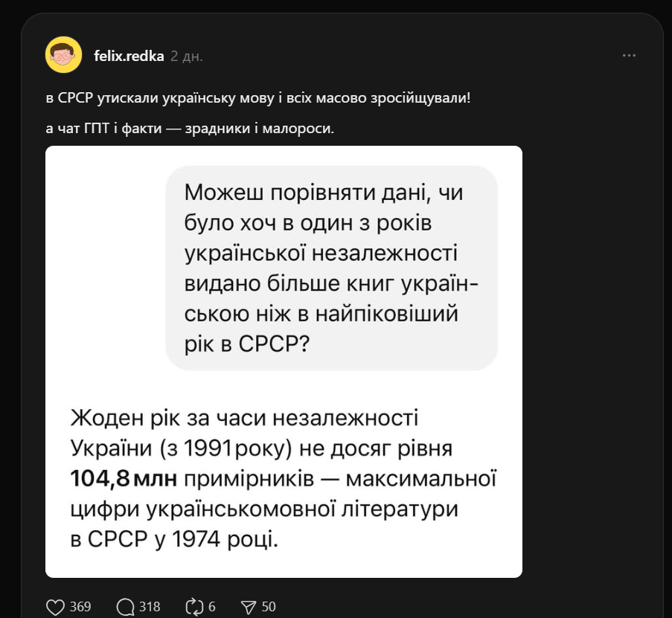The height and width of the screenshot is (618, 672).
Task: Click the "2 дн." post timestamp
Action: (186, 56)
